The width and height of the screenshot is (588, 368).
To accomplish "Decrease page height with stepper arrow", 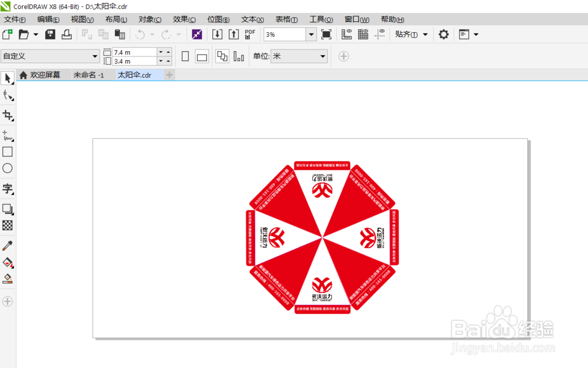I will click(x=161, y=61).
